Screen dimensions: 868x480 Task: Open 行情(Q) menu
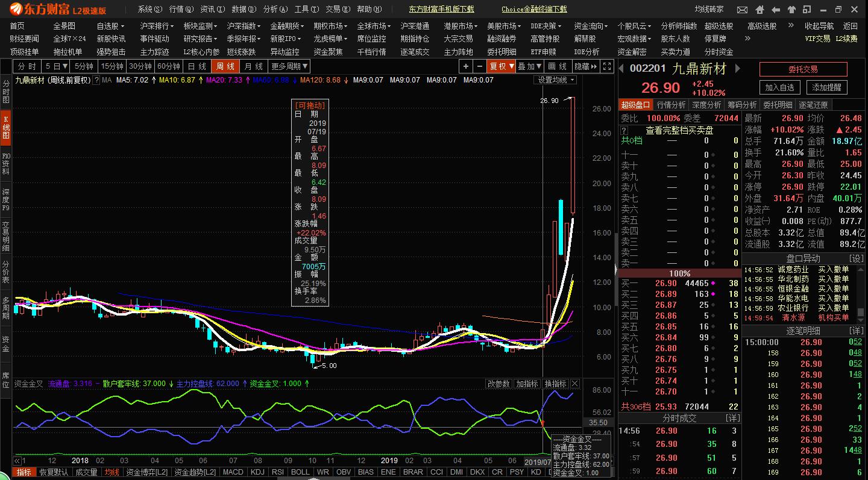(x=181, y=9)
